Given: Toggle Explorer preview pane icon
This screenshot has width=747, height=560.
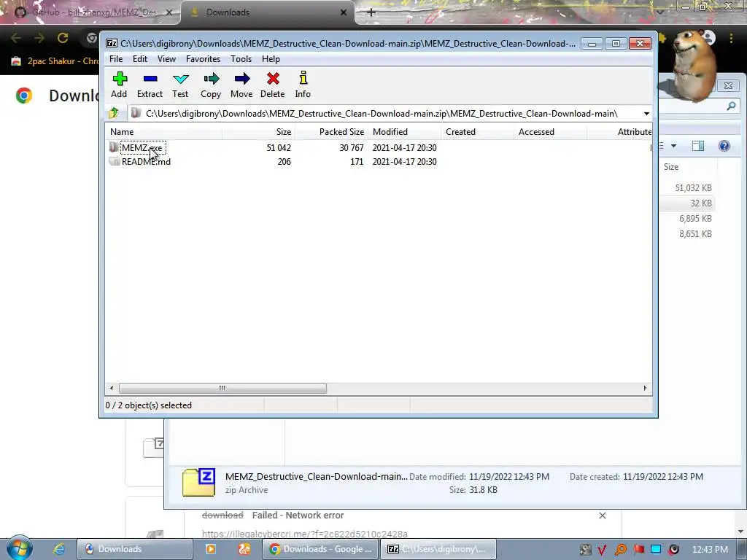Looking at the screenshot, I should pyautogui.click(x=698, y=146).
